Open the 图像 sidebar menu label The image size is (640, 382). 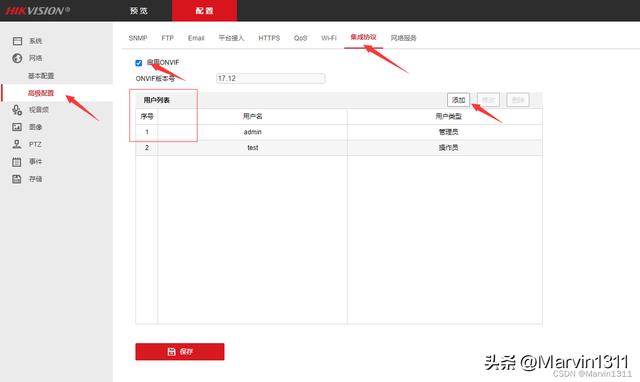36,127
